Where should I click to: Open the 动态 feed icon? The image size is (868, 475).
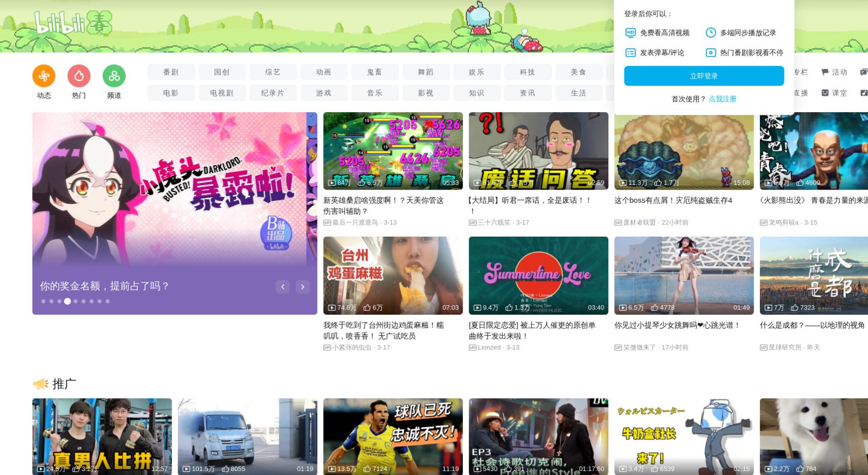click(x=44, y=76)
